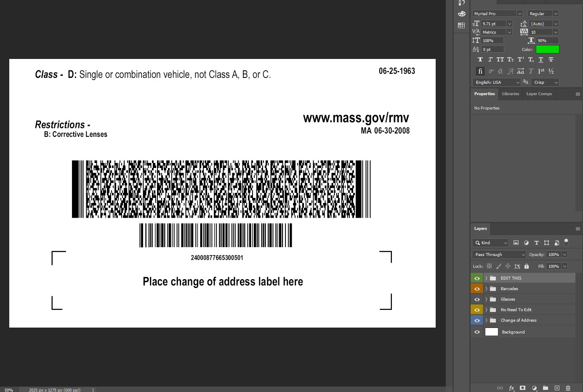Viewport: 583px width, 392px height.
Task: Expand the Barcodes group
Action: tap(486, 289)
